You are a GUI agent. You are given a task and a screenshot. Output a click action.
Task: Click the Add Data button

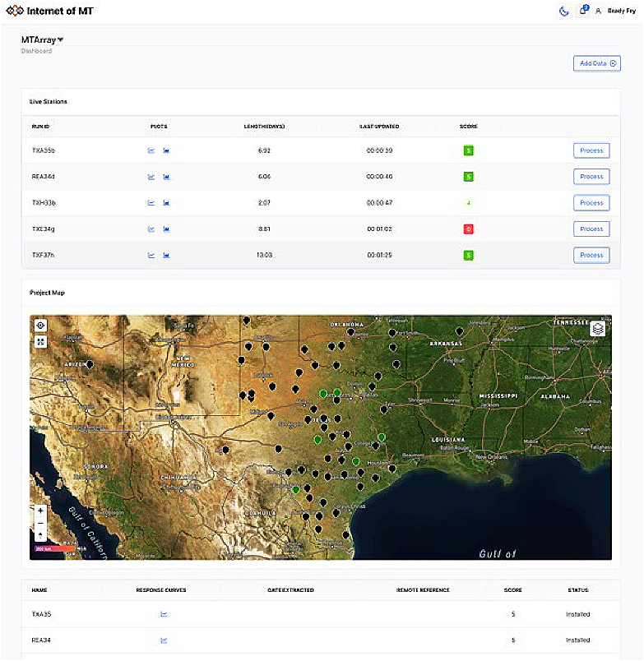[597, 63]
